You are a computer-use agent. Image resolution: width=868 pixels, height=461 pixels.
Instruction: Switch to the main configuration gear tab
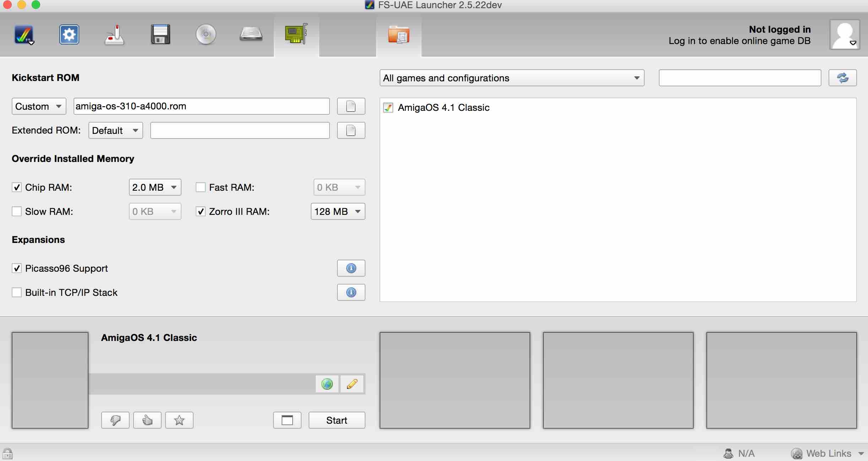[69, 35]
